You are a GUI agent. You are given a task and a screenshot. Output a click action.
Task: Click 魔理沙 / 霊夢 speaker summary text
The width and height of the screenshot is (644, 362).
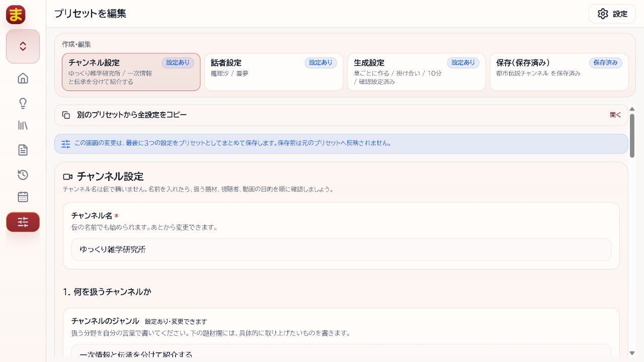pos(229,73)
